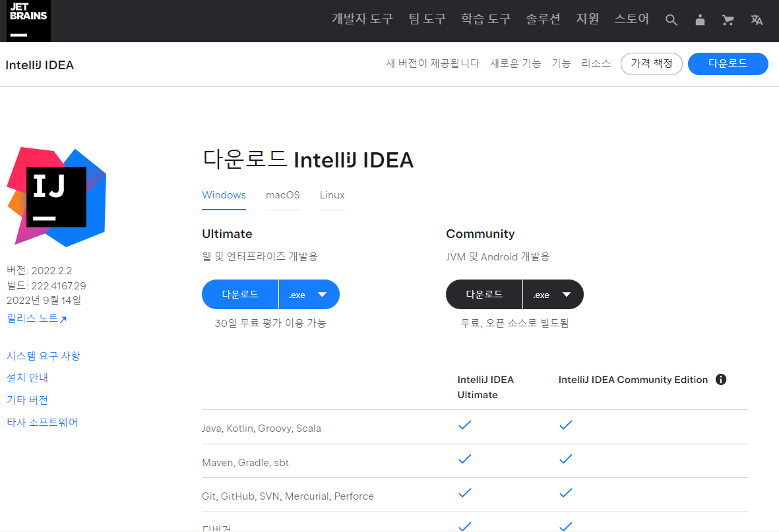Click Community checkmark in Java, Kotlin row
779x532 pixels.
click(x=565, y=425)
